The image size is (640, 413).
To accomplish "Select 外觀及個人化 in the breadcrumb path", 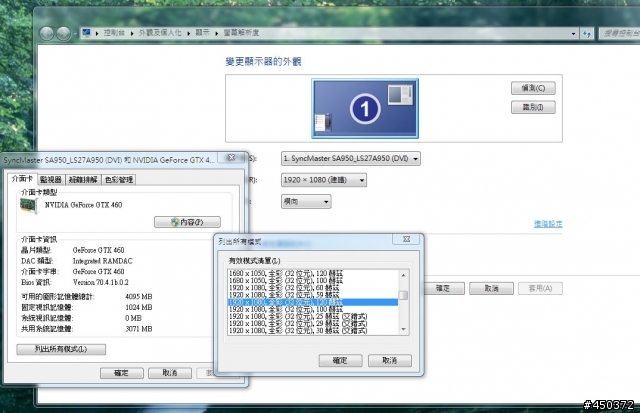I will tap(160, 33).
